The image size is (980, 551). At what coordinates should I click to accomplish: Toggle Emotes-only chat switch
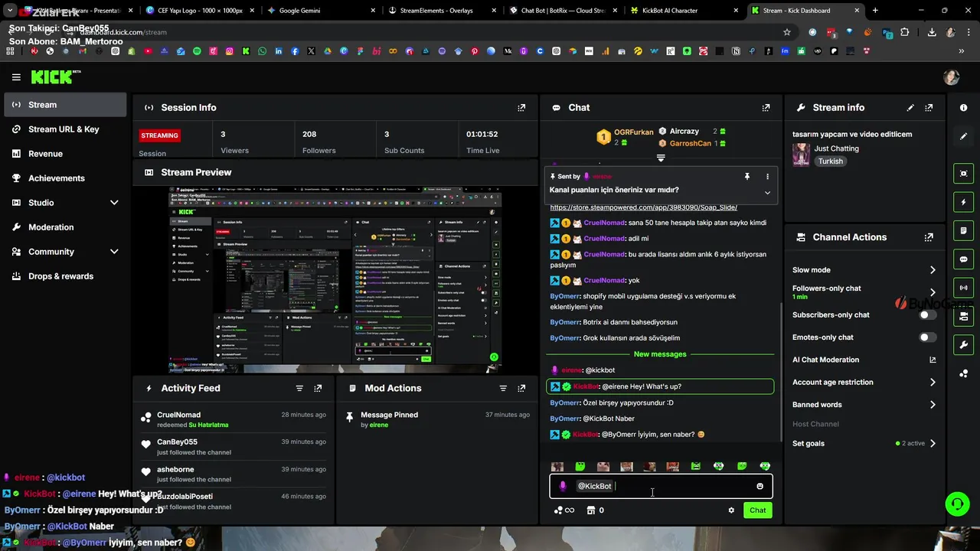pyautogui.click(x=927, y=337)
